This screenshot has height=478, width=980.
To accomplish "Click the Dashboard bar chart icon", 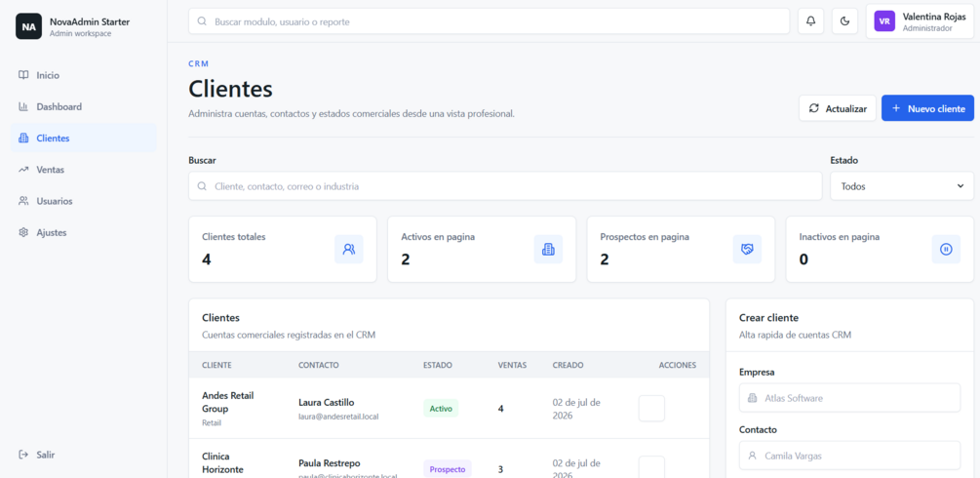I will [x=23, y=106].
